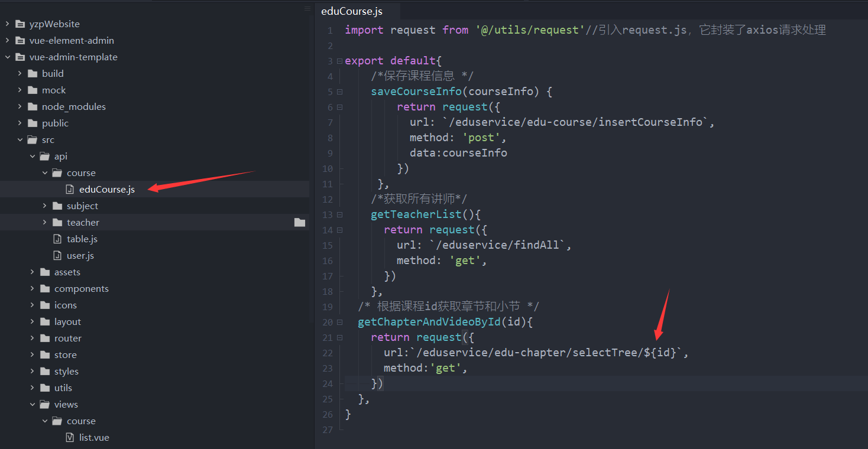The height and width of the screenshot is (449, 868).
Task: Collapse the views folder chevron
Action: click(x=32, y=405)
